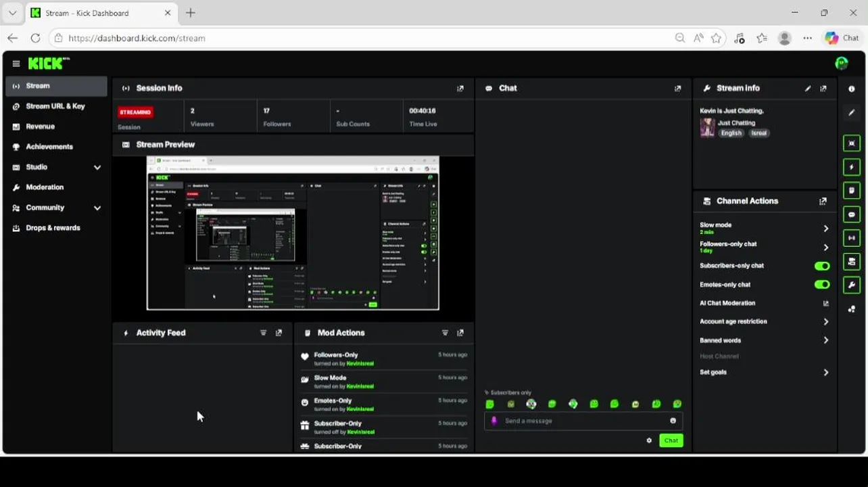Open the emote picker smiley in message box

[673, 421]
